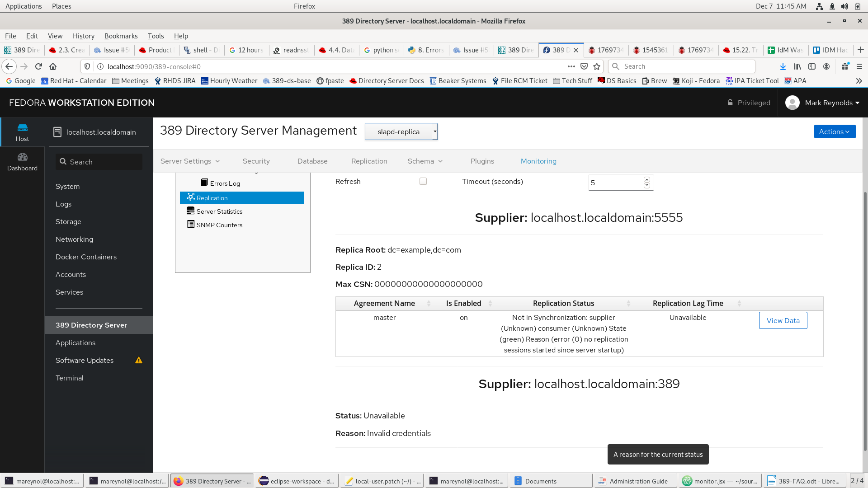Sort table by Agreement Name column

[384, 303]
